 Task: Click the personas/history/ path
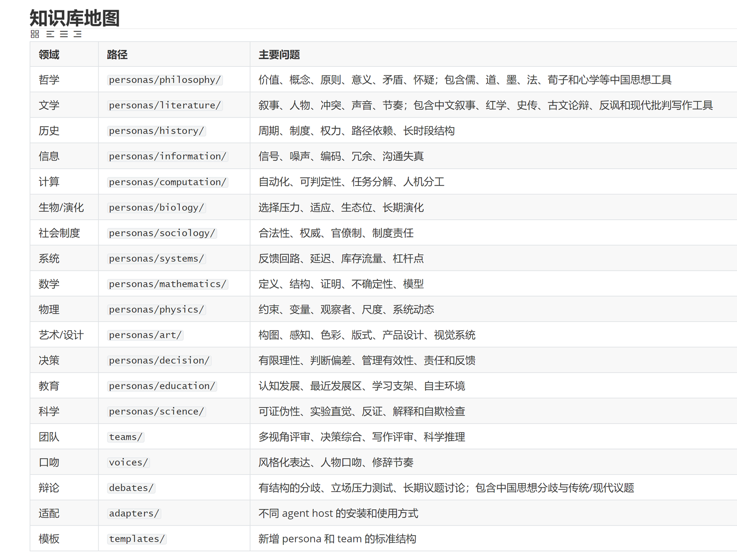point(157,131)
